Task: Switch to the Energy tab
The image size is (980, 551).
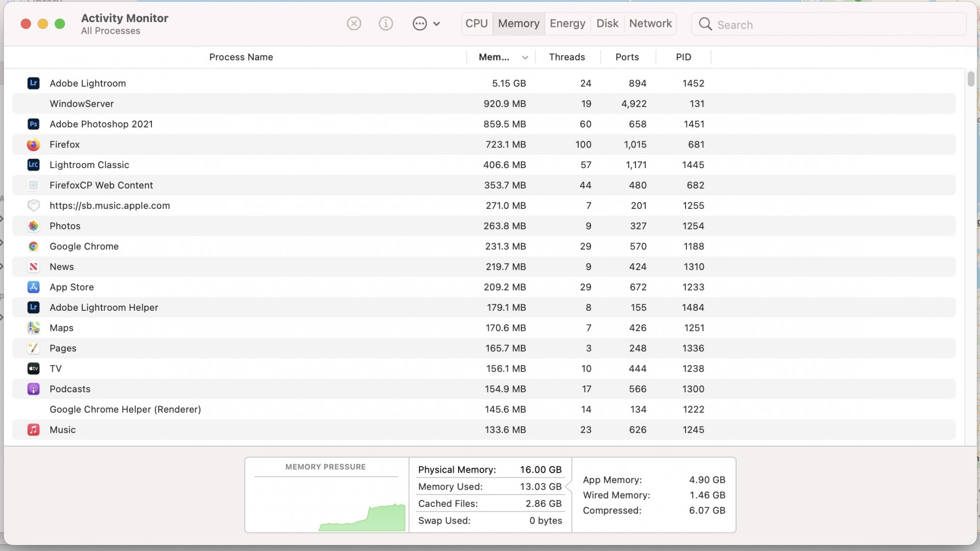Action: (567, 24)
